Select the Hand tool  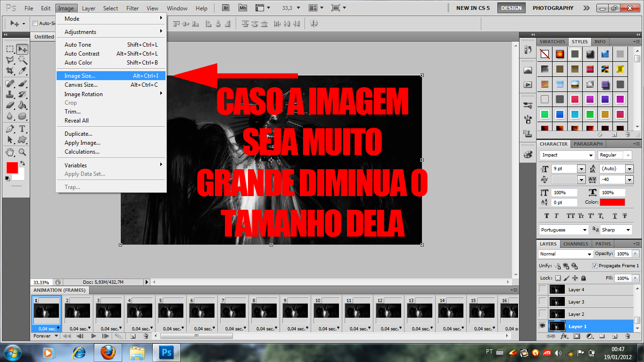pyautogui.click(x=10, y=152)
